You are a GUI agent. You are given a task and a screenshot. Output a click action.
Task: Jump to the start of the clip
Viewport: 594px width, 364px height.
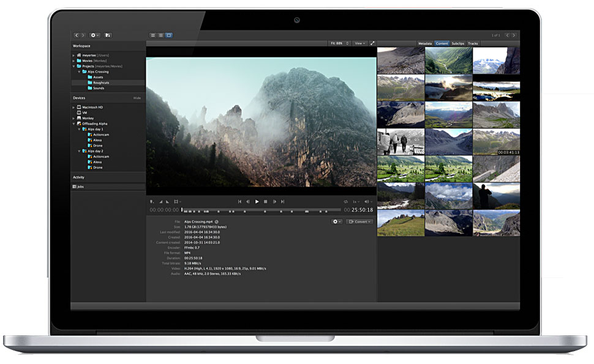coord(239,201)
